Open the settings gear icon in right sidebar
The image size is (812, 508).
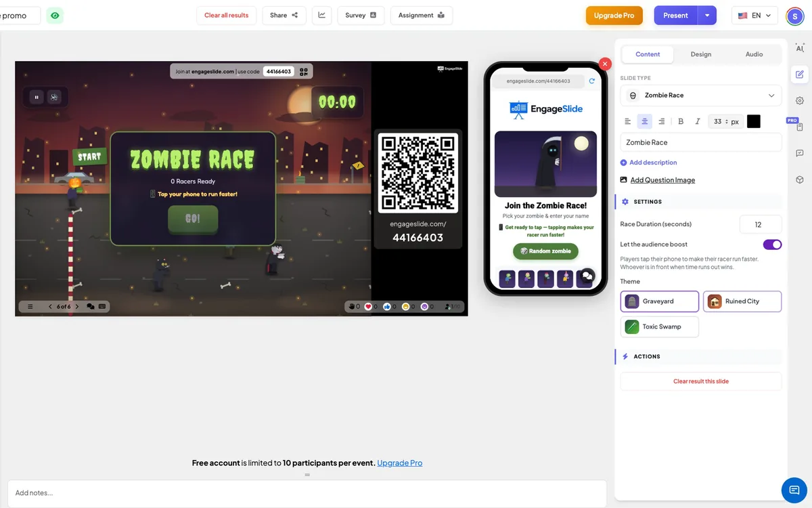[800, 101]
